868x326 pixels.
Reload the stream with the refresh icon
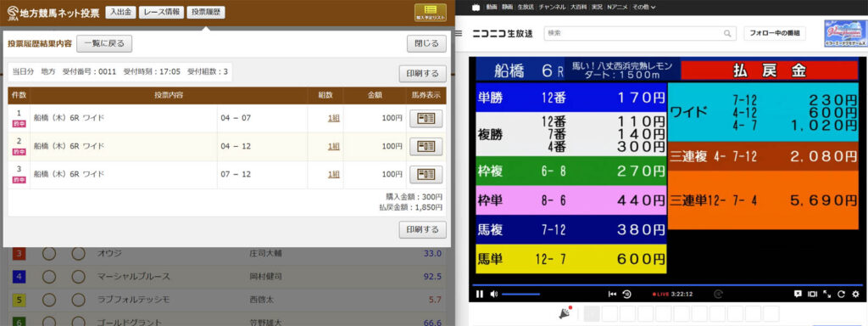(841, 294)
